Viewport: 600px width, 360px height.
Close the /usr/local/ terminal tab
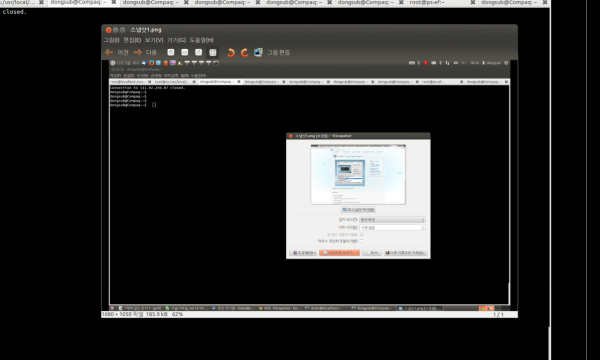41,2
